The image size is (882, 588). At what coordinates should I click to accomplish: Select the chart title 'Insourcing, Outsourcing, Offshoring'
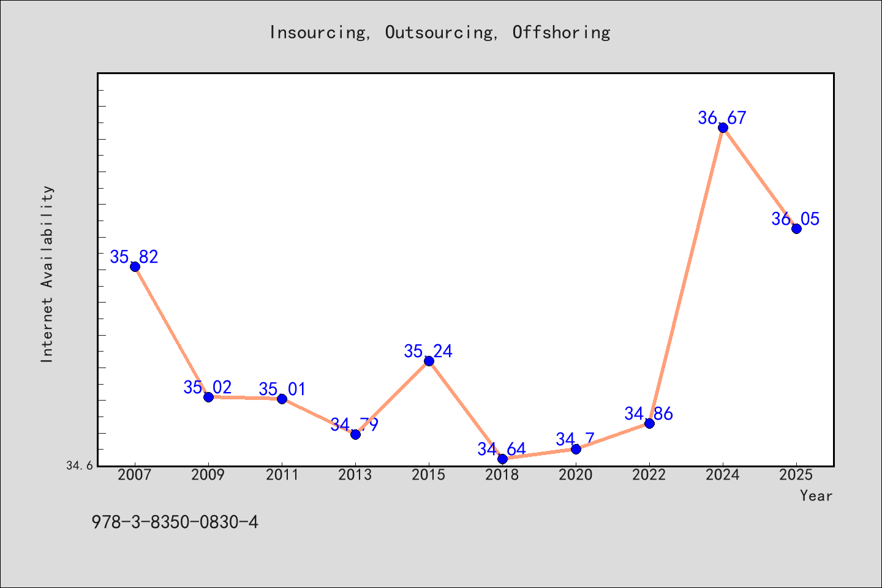click(440, 32)
